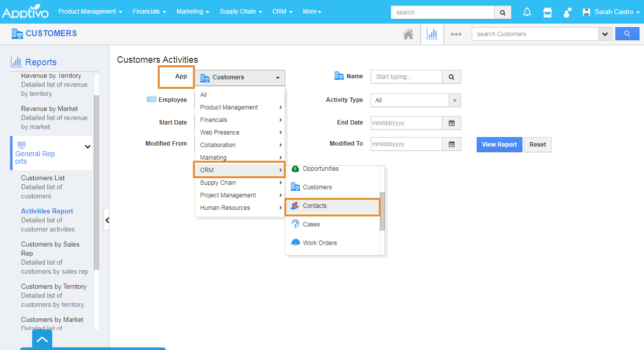The image size is (644, 350).
Task: Collapse the General Reports section
Action: 88,147
